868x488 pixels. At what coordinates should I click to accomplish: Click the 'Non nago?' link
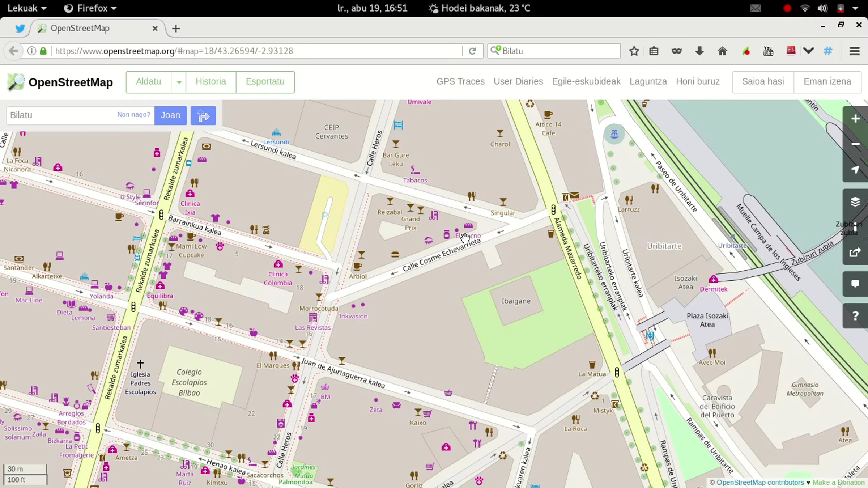click(x=133, y=115)
